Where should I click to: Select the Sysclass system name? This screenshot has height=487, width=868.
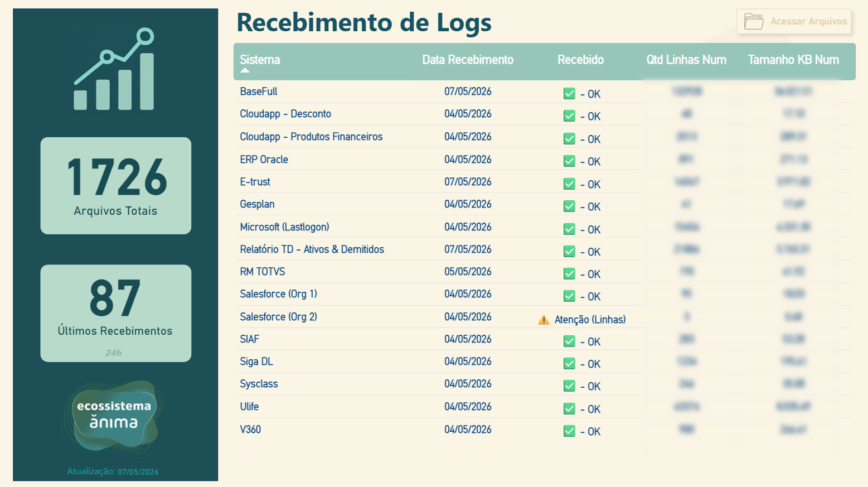click(x=259, y=384)
